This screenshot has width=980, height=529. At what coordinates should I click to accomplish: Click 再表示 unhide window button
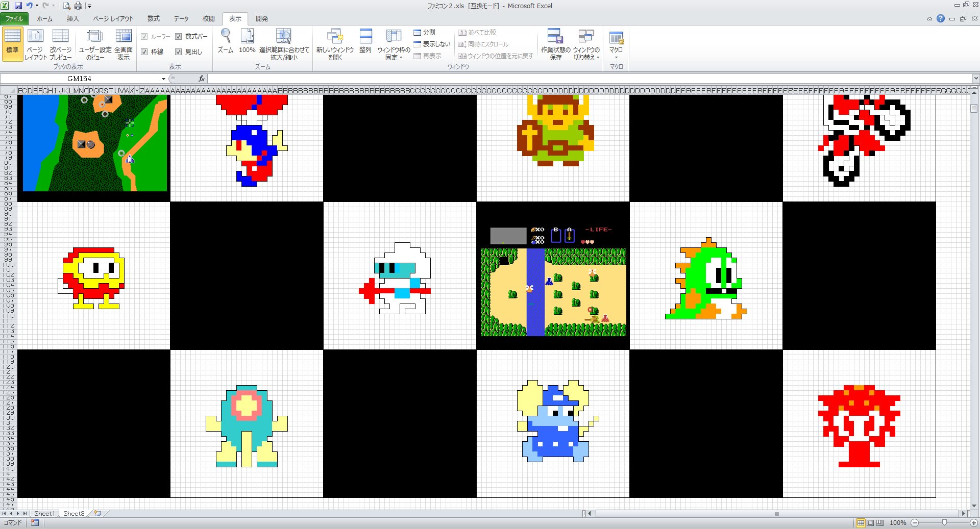[x=428, y=56]
